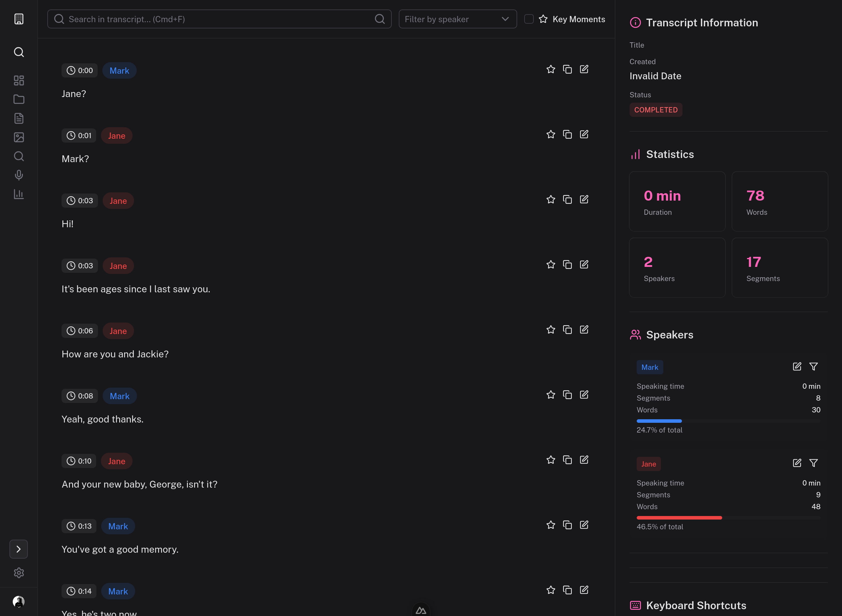Expand the sidebar with the chevron button
Viewport: 842px width, 616px height.
tap(19, 549)
